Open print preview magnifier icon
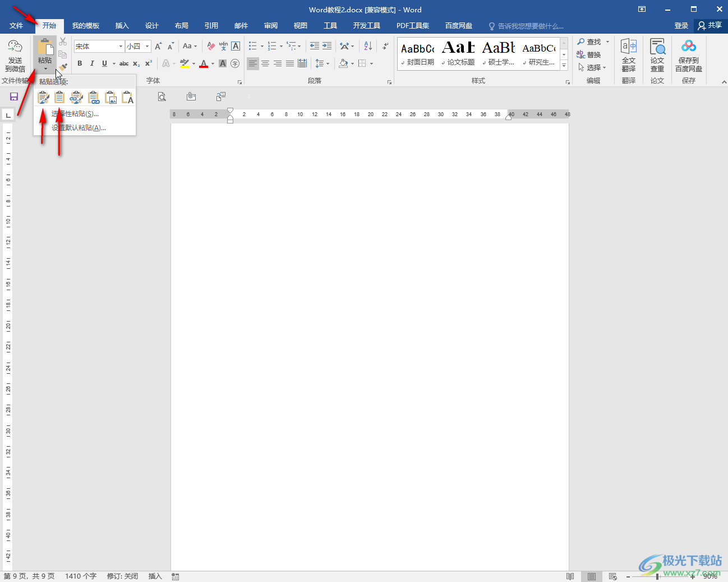 [162, 97]
